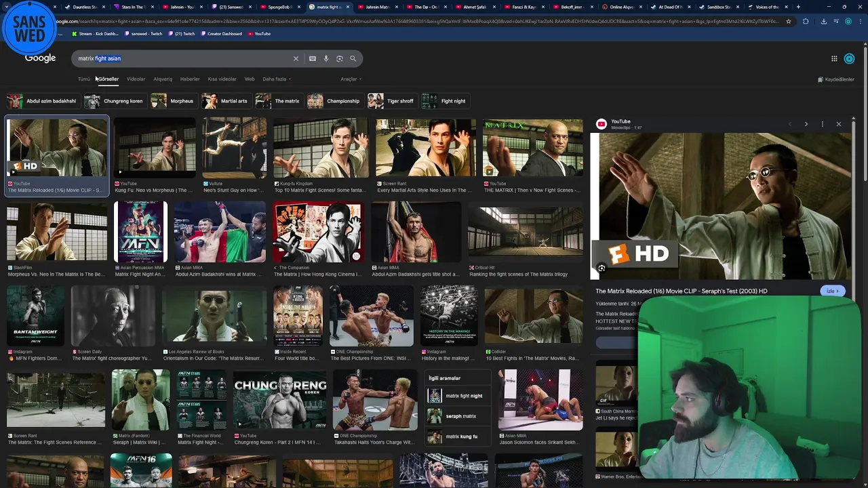
Task: Open Stream - Kick Dashboard bookmark
Action: 95,34
